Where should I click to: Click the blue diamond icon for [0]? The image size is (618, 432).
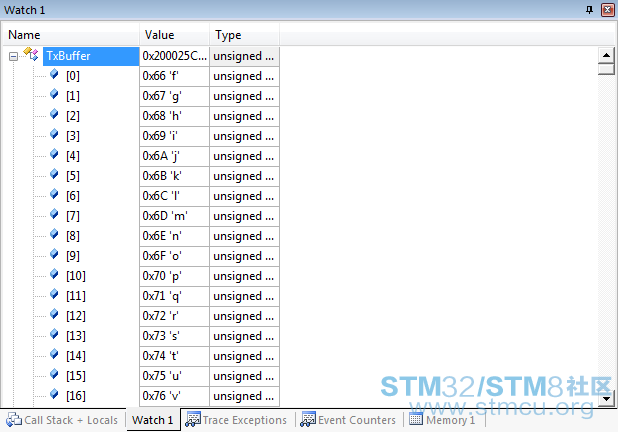tap(54, 74)
